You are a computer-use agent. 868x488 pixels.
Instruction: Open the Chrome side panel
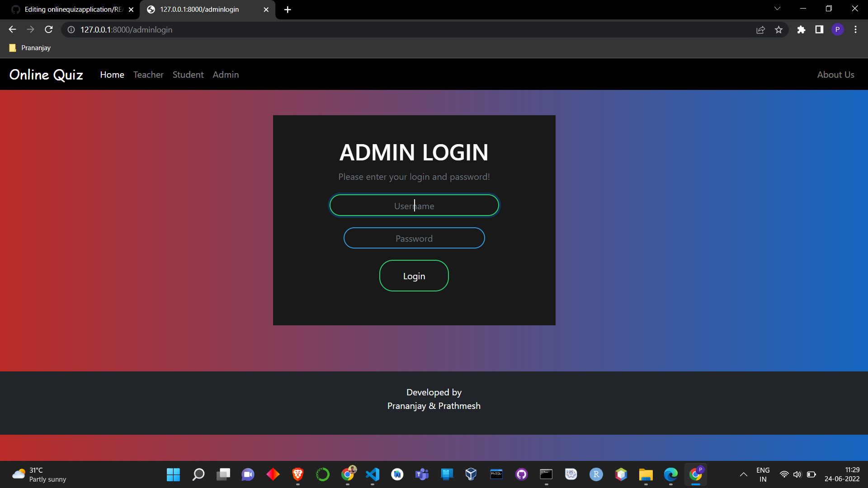[x=819, y=29]
